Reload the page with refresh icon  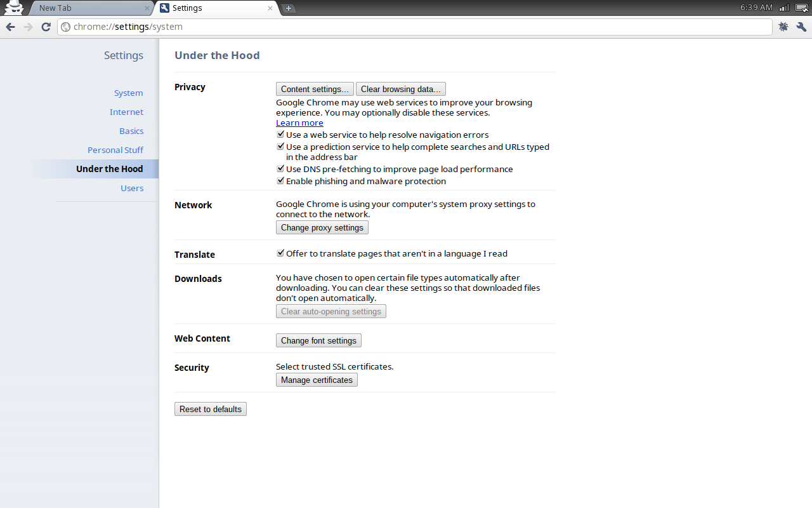coord(46,27)
